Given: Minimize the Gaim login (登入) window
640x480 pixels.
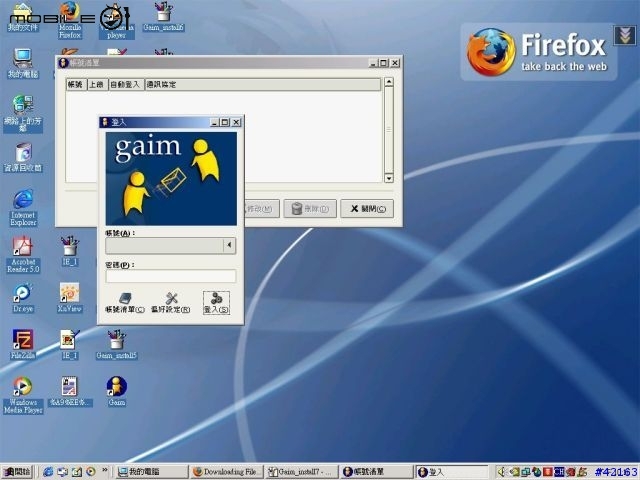Looking at the screenshot, I should pos(215,122).
